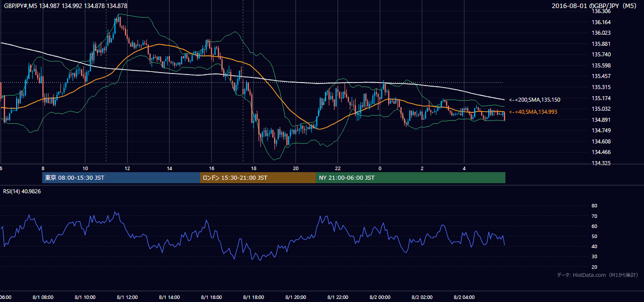Click the 8/2 00:00 time axis label

pyautogui.click(x=380, y=297)
